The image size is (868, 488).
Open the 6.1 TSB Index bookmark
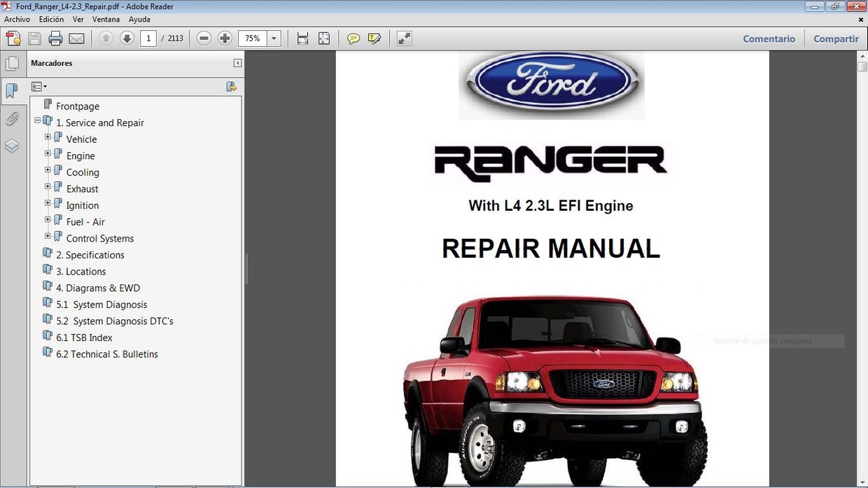[84, 337]
